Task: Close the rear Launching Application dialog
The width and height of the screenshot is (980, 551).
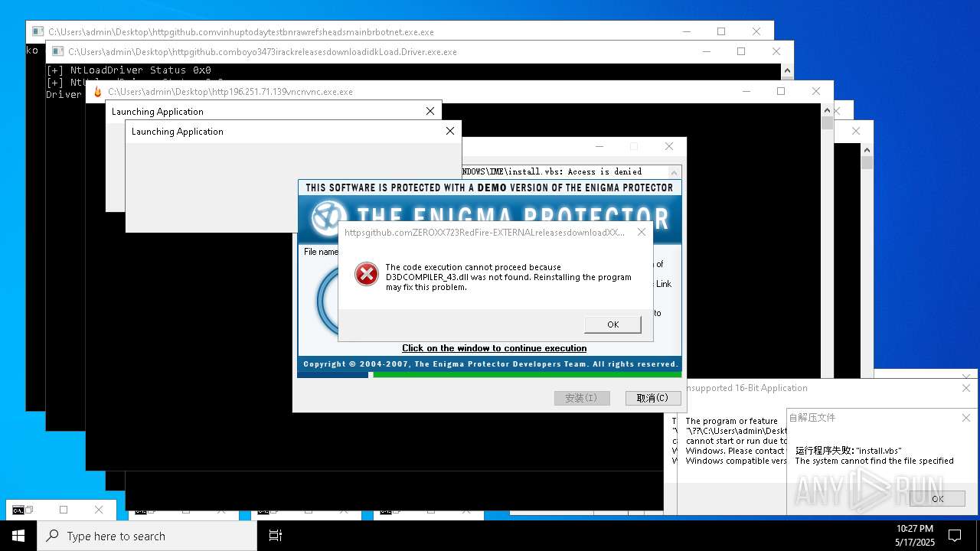Action: 430,111
